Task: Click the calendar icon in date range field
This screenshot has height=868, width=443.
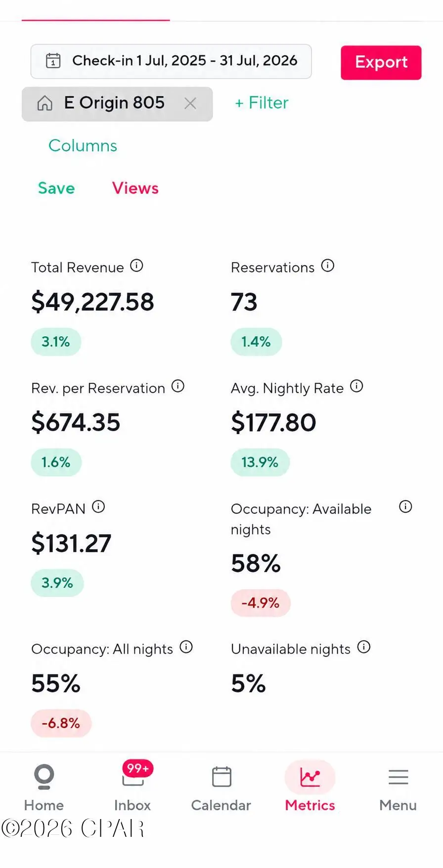Action: click(x=53, y=60)
